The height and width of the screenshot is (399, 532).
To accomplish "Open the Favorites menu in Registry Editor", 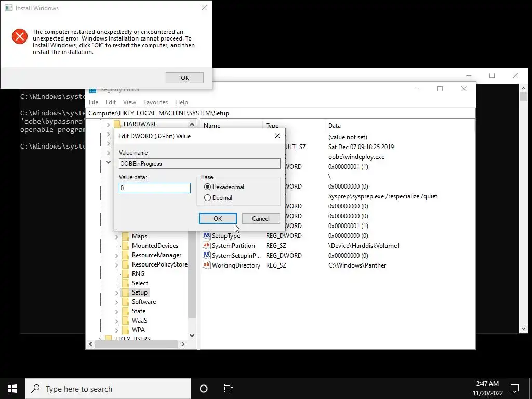I will (x=155, y=102).
